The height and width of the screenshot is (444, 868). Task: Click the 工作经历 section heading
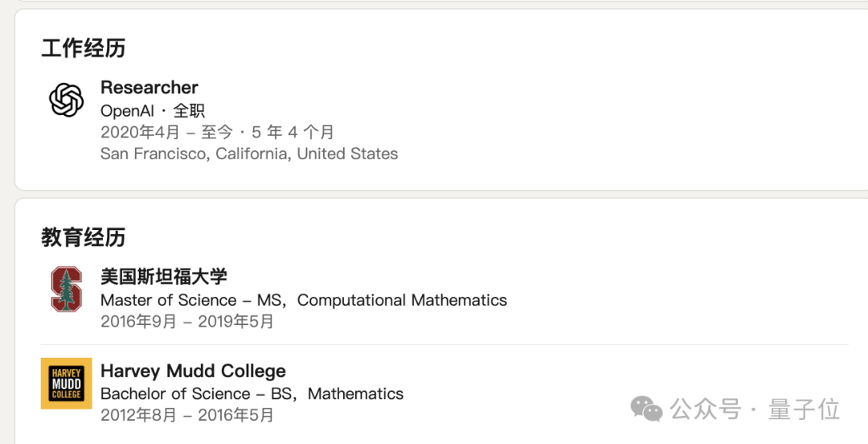[84, 48]
